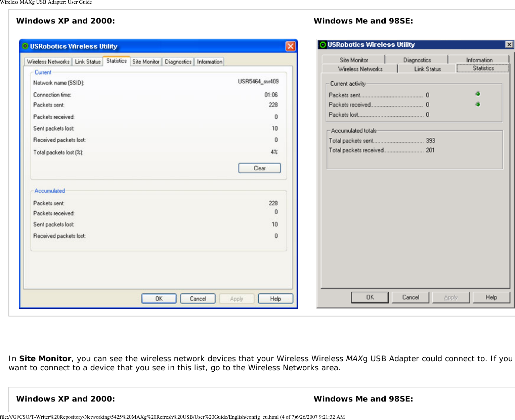Click the Packets received green indicator in 98SE window

(478, 104)
